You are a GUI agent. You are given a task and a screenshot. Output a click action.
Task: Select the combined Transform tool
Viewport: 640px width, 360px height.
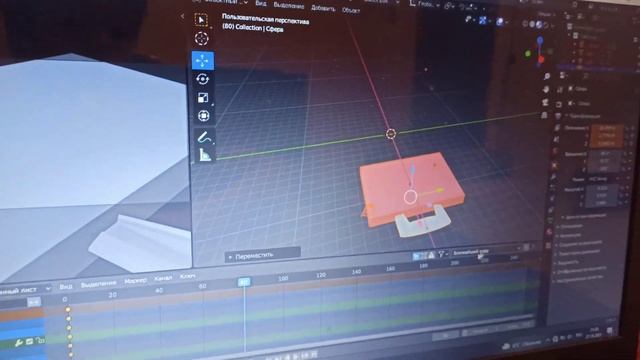coord(203,116)
